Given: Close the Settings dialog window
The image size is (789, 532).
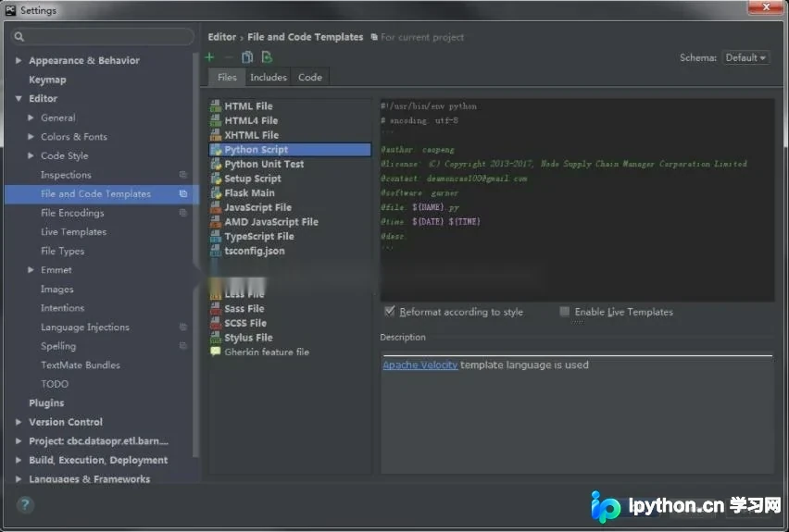Looking at the screenshot, I should tap(766, 6).
